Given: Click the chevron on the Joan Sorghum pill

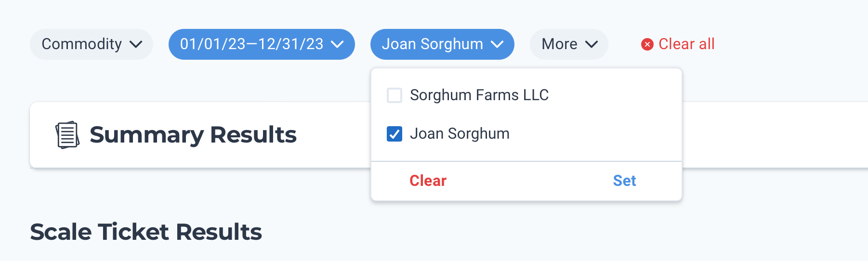Looking at the screenshot, I should click(x=497, y=44).
